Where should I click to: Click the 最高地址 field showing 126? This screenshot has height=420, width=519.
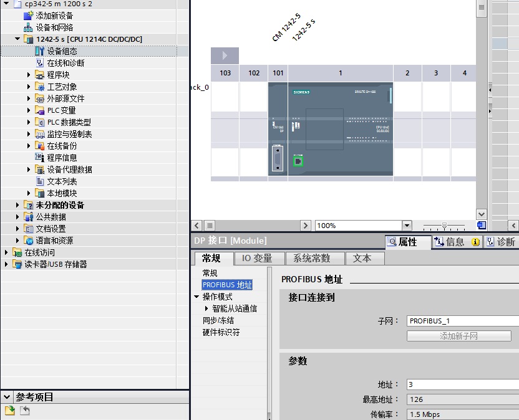[463, 399]
